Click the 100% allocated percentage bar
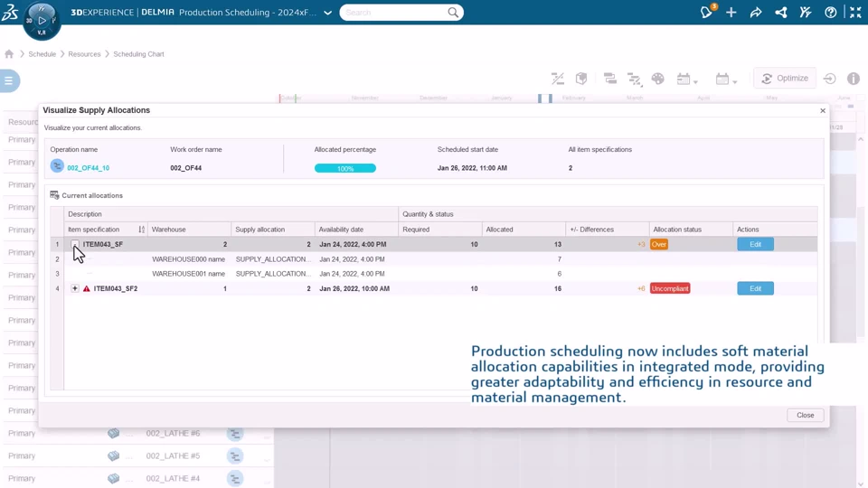 point(344,168)
